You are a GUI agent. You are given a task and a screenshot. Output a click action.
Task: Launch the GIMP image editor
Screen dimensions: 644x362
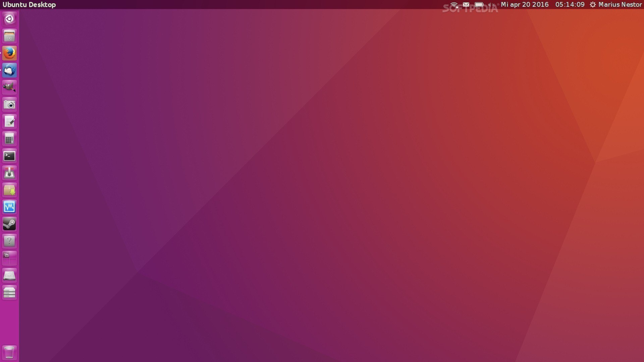pos(9,87)
